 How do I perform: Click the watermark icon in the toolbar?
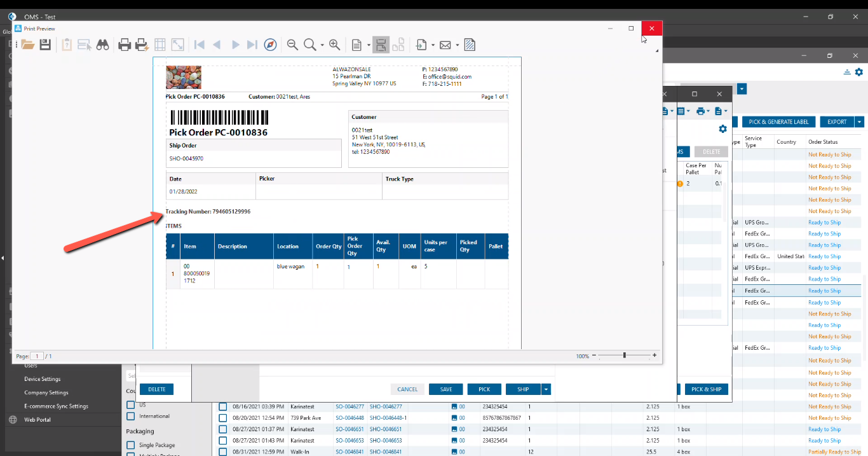[x=470, y=45]
